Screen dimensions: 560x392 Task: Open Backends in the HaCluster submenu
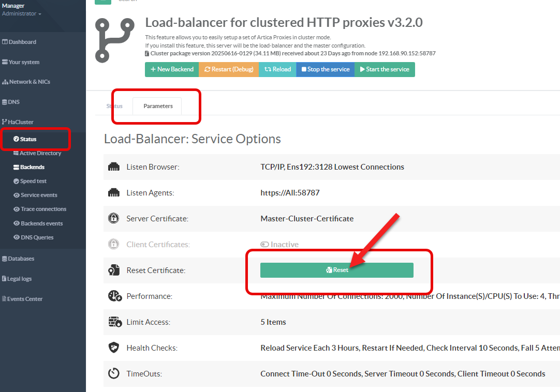pos(32,167)
